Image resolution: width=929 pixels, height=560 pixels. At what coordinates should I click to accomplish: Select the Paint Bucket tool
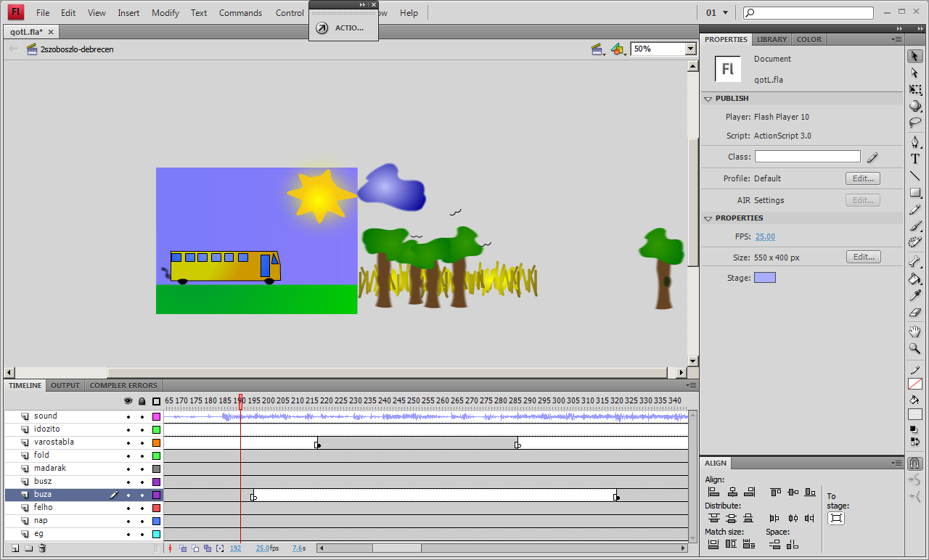point(915,279)
